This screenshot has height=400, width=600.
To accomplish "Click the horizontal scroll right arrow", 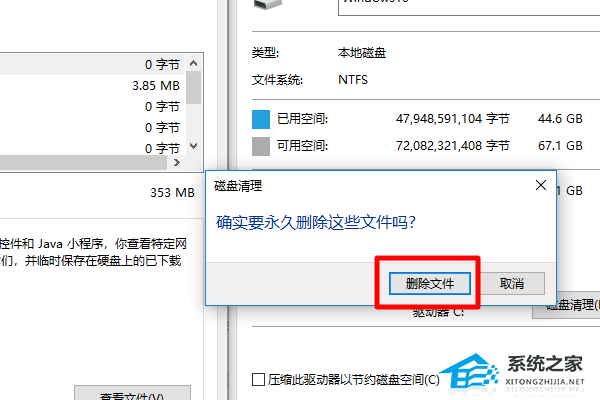I will pyautogui.click(x=176, y=163).
